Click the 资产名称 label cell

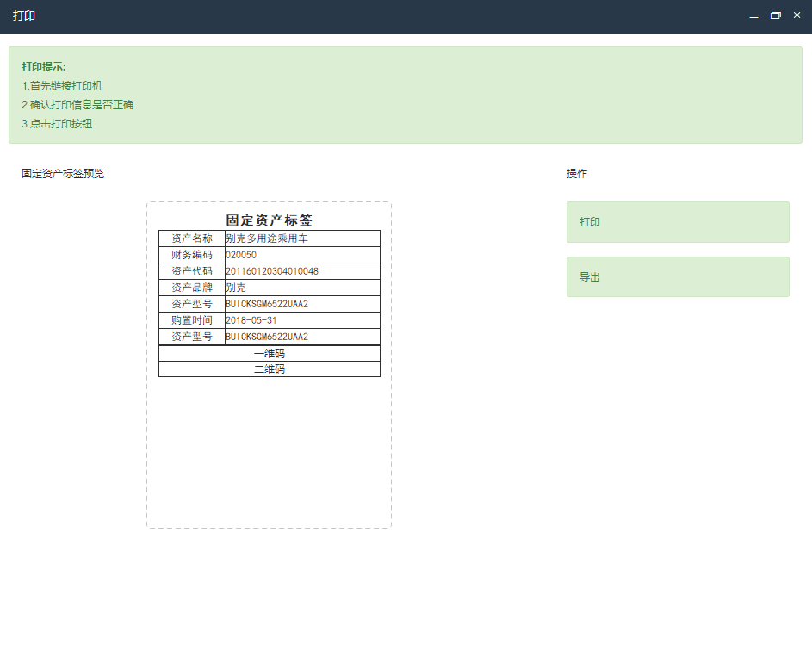(192, 238)
